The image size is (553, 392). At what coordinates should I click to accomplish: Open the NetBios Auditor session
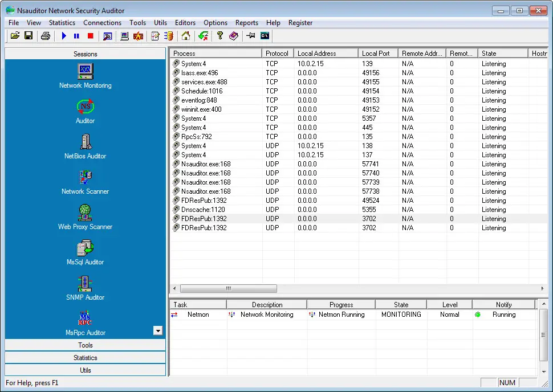pos(85,142)
